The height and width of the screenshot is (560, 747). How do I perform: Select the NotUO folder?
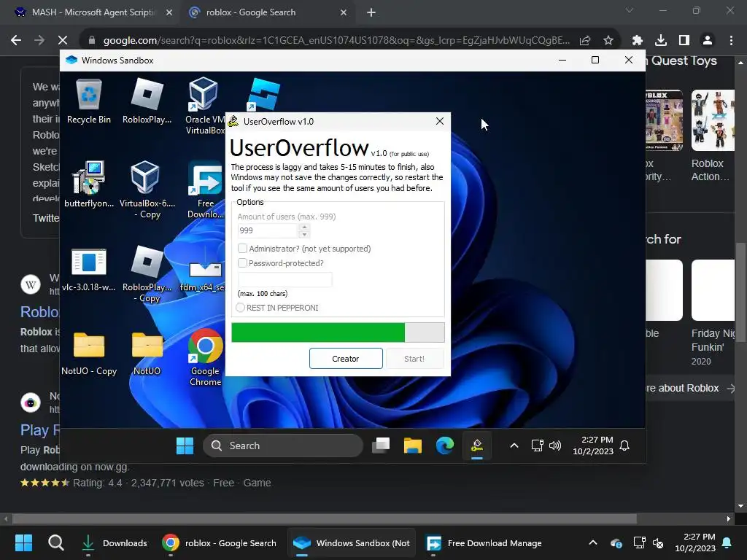147,354
